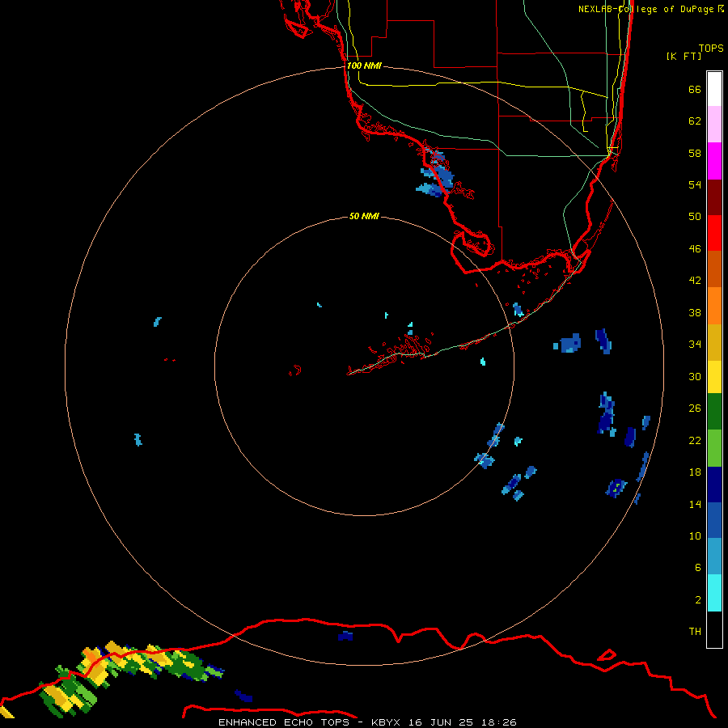Click the cyan legend swatch near 2

click(x=714, y=593)
